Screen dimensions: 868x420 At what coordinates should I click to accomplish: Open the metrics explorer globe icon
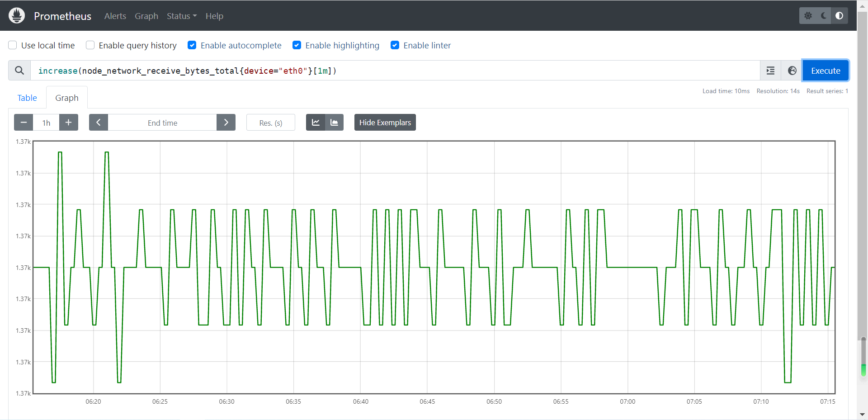click(792, 71)
